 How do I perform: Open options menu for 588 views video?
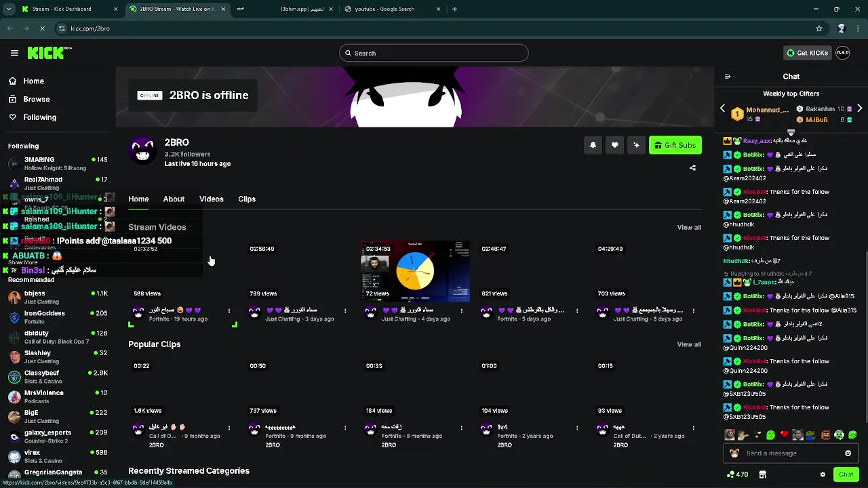[229, 311]
